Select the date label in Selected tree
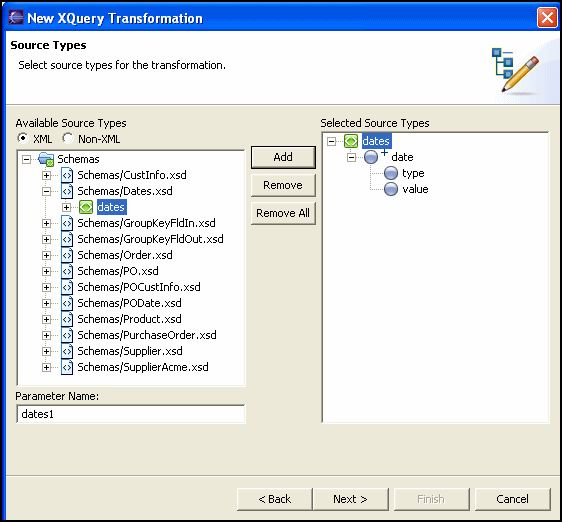Screen dimensions: 562x522 pyautogui.click(x=402, y=157)
